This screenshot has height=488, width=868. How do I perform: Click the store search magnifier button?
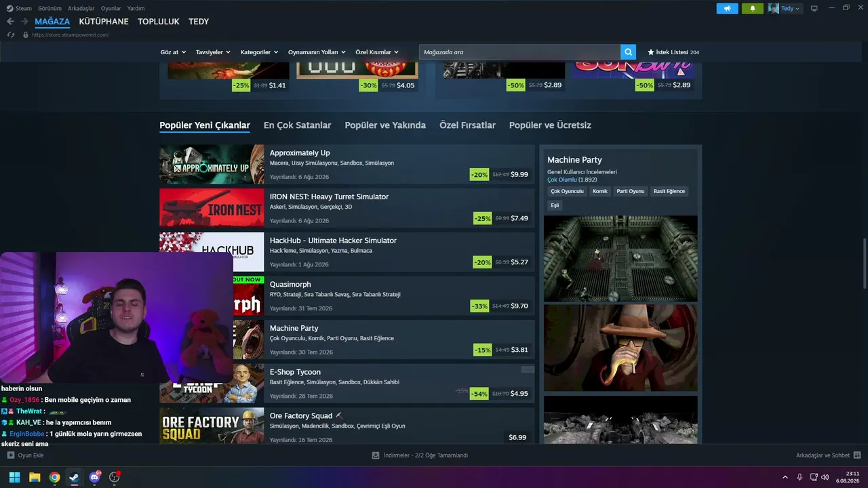[629, 52]
